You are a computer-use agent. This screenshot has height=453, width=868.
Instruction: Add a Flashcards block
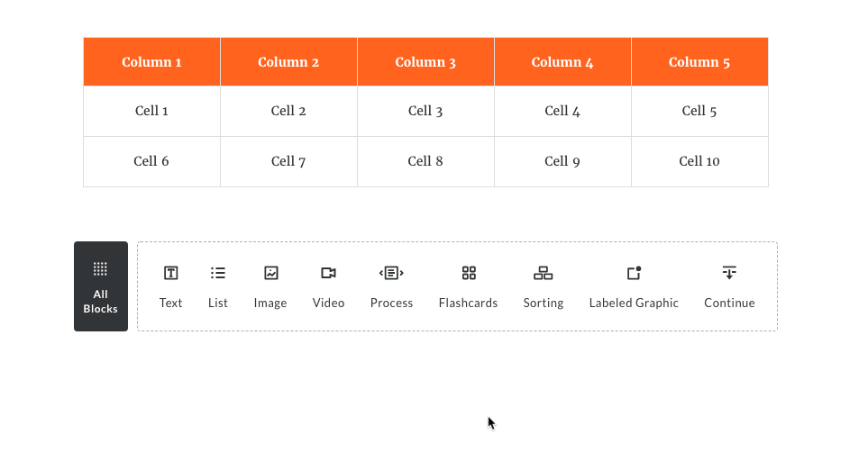tap(468, 286)
